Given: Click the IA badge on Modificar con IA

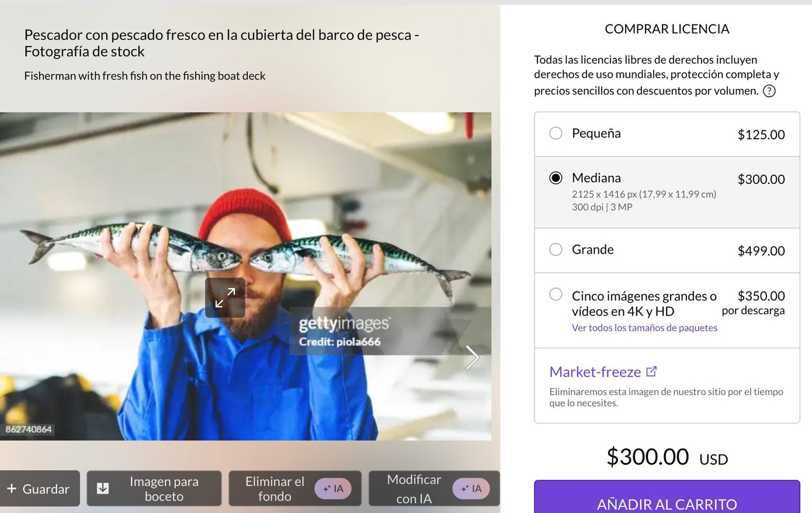Looking at the screenshot, I should pos(471,488).
